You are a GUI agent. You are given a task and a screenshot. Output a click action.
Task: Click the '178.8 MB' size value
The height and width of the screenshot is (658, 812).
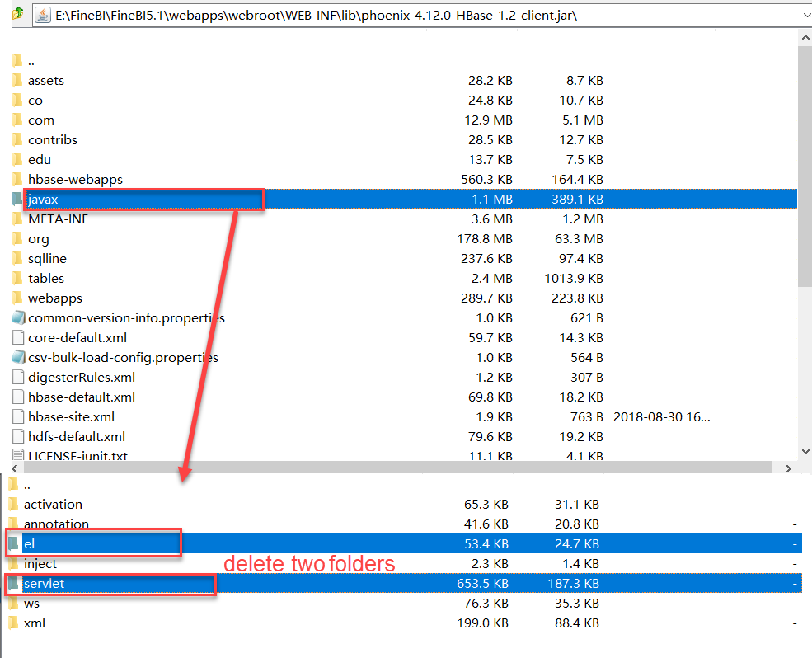pos(485,239)
